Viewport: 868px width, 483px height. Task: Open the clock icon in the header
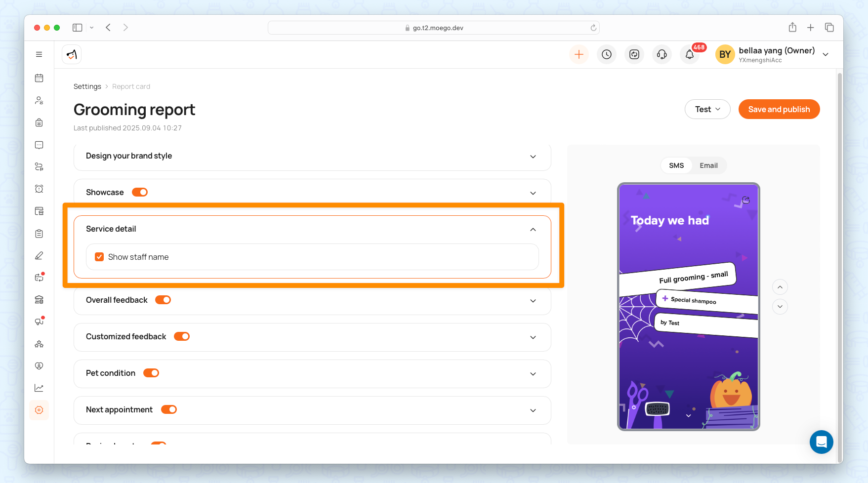click(x=607, y=54)
